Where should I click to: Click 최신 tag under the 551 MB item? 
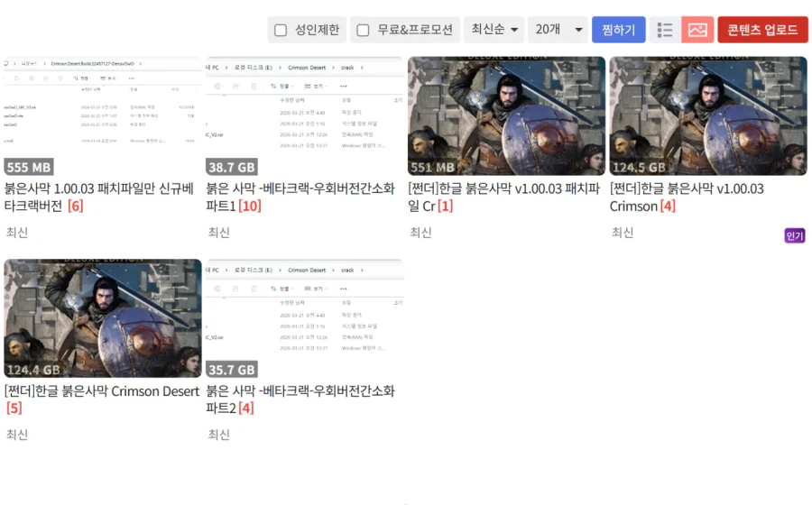click(420, 233)
